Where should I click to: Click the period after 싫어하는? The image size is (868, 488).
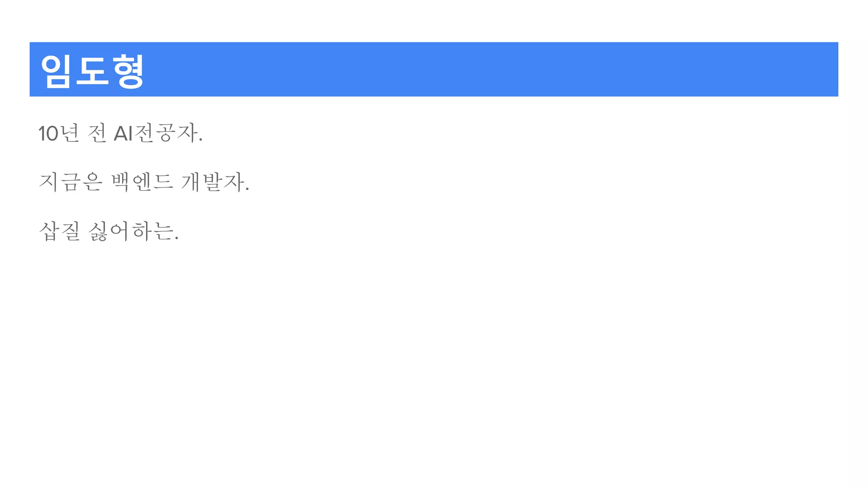tap(177, 239)
